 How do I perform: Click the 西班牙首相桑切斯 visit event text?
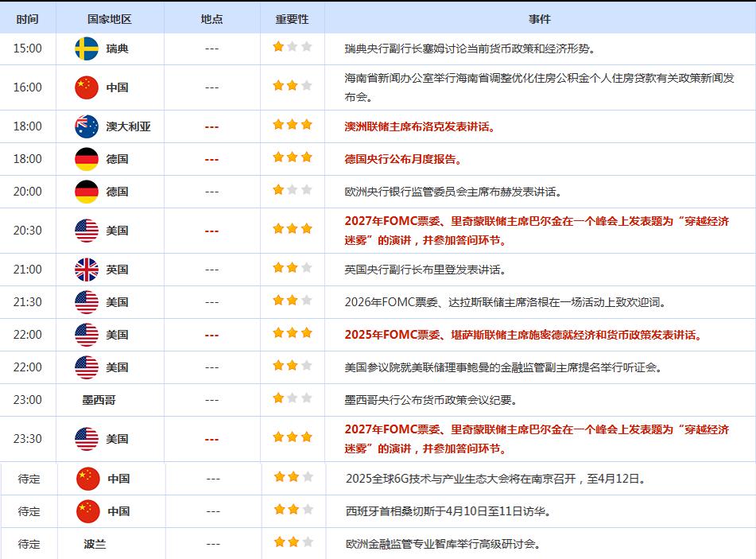click(448, 511)
